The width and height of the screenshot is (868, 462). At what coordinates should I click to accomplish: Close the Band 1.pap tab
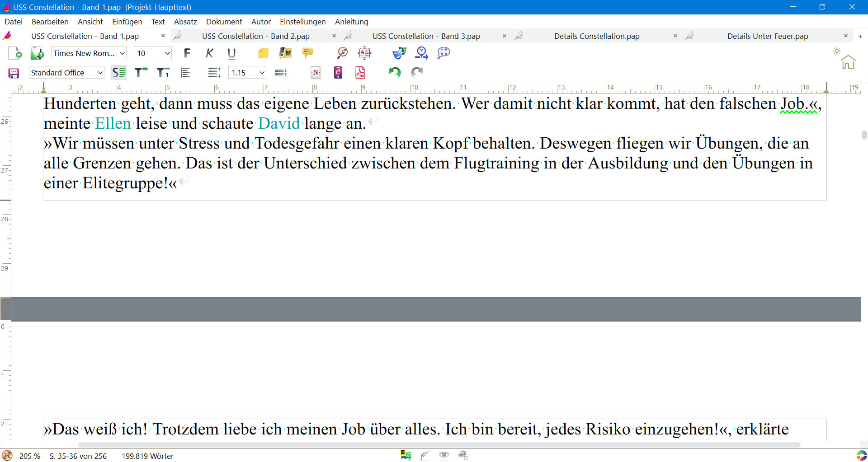(163, 36)
